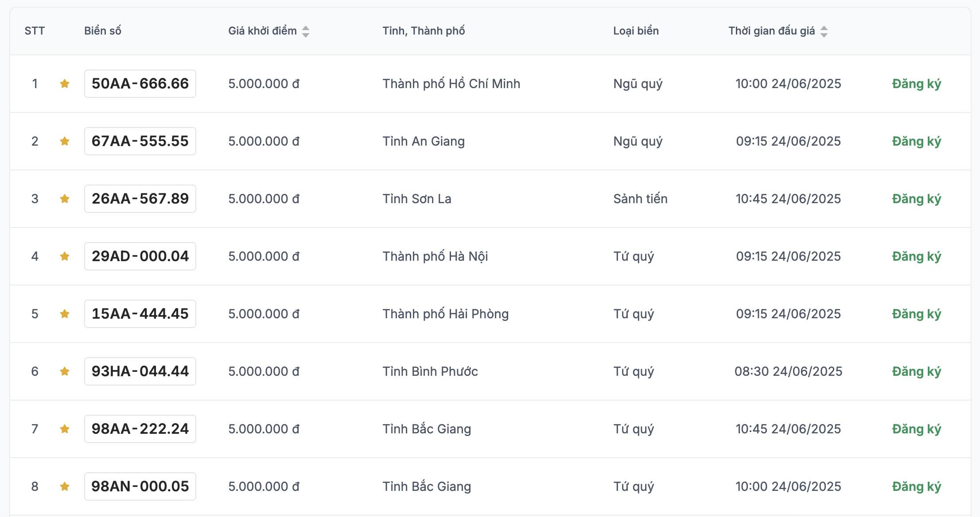Open plate number 50AA-666.66 badge
The height and width of the screenshot is (517, 980).
tap(140, 84)
